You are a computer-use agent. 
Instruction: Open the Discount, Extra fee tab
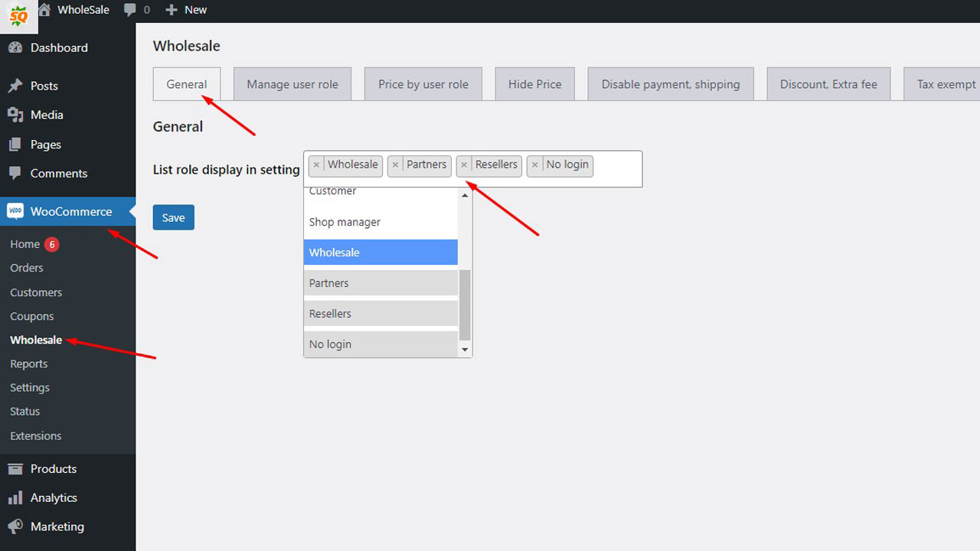[828, 84]
